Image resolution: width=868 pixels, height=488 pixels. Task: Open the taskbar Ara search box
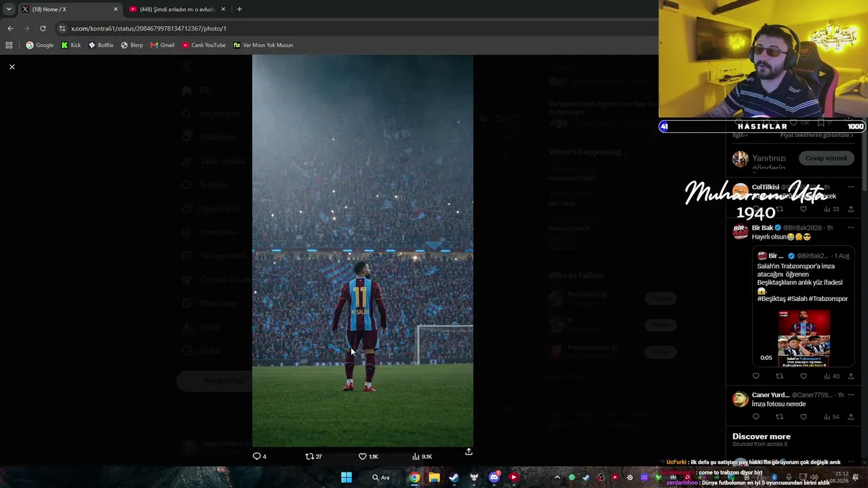380,477
